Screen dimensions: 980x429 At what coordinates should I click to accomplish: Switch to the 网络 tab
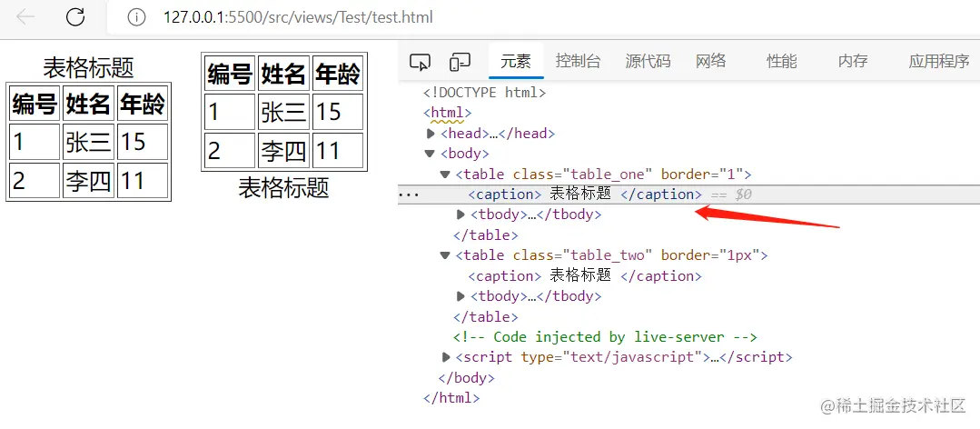click(x=711, y=61)
